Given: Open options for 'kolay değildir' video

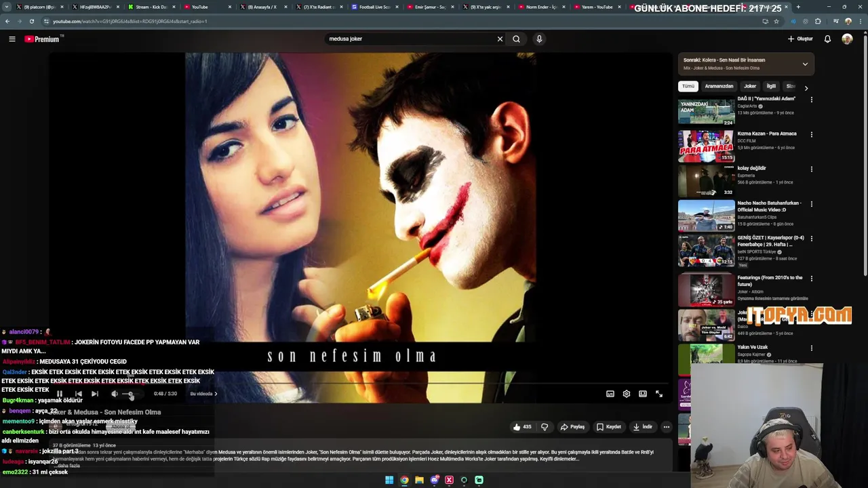Looking at the screenshot, I should coord(811,169).
